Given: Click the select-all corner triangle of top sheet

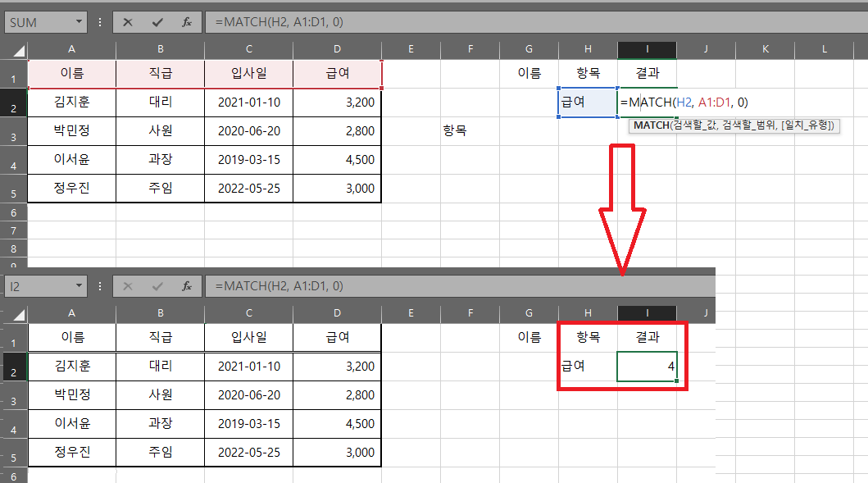Looking at the screenshot, I should click(19, 52).
